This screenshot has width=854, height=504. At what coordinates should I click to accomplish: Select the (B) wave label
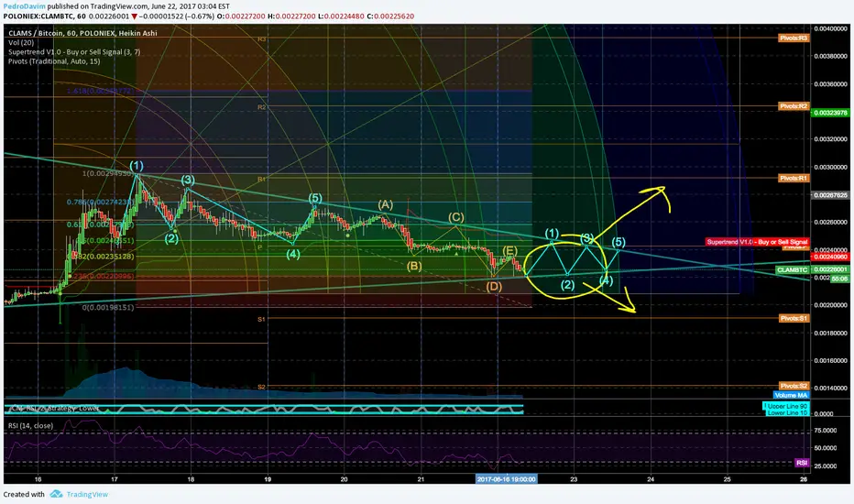coord(414,267)
